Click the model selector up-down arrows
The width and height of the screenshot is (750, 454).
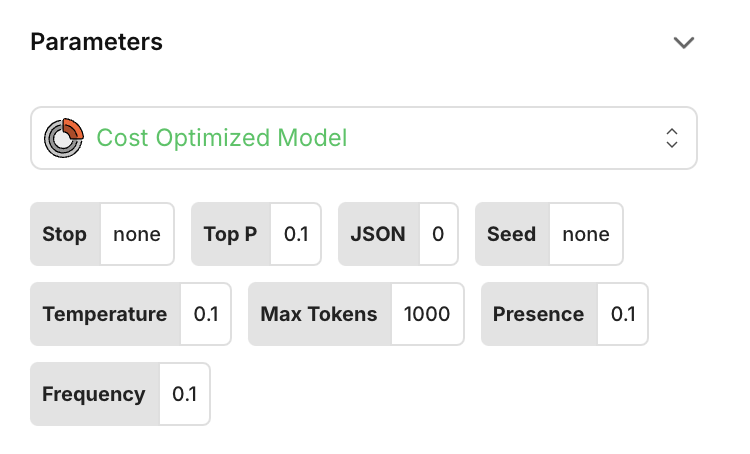click(672, 138)
